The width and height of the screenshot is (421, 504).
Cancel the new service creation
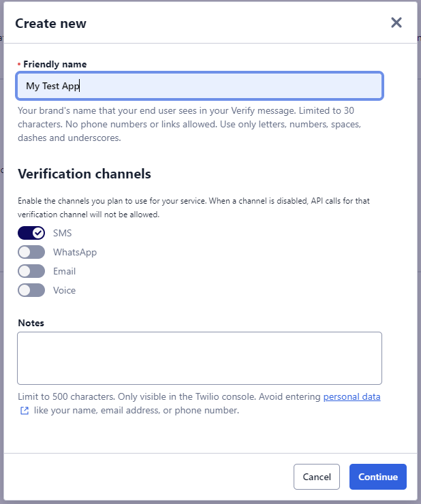[x=317, y=477]
